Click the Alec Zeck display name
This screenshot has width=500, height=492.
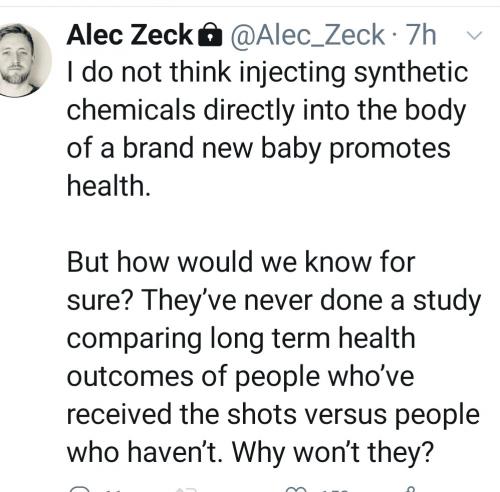(130, 35)
